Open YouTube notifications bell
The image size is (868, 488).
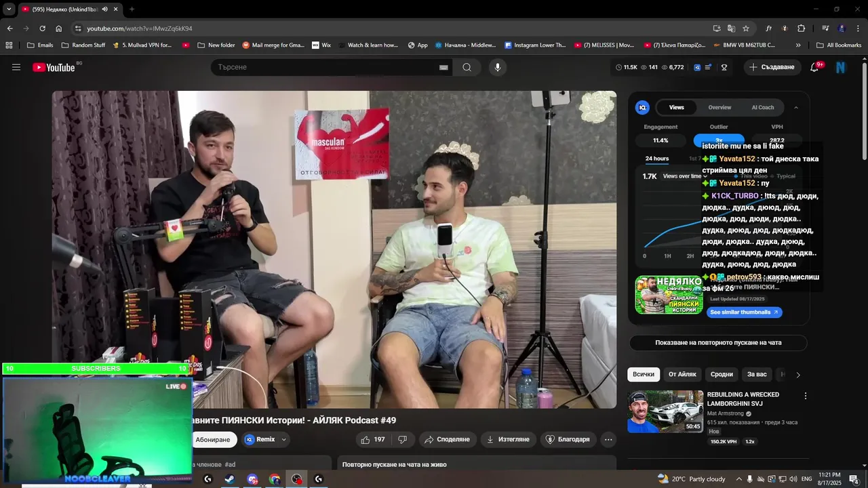(x=815, y=67)
